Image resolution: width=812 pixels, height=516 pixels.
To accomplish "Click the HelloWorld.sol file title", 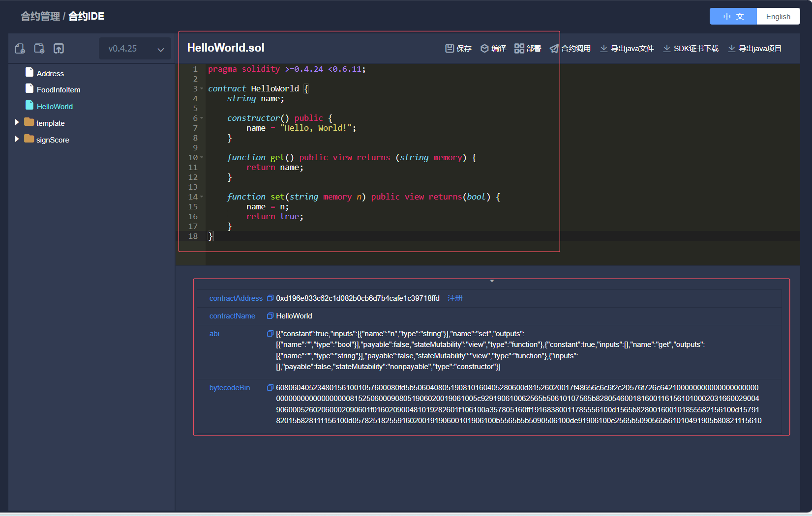I will tap(226, 48).
